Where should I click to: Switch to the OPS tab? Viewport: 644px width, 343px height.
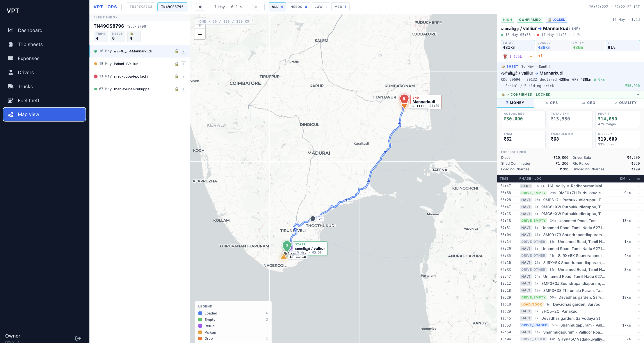tap(552, 103)
